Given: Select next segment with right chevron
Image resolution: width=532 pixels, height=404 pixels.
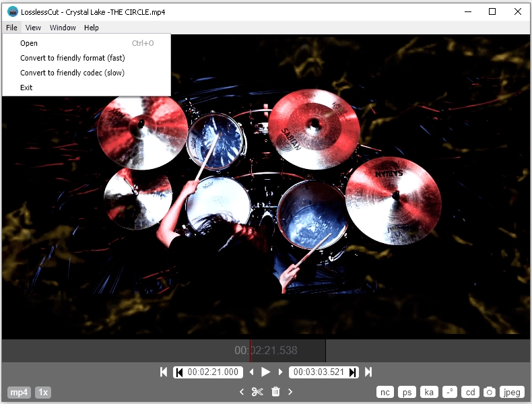Looking at the screenshot, I should point(290,392).
